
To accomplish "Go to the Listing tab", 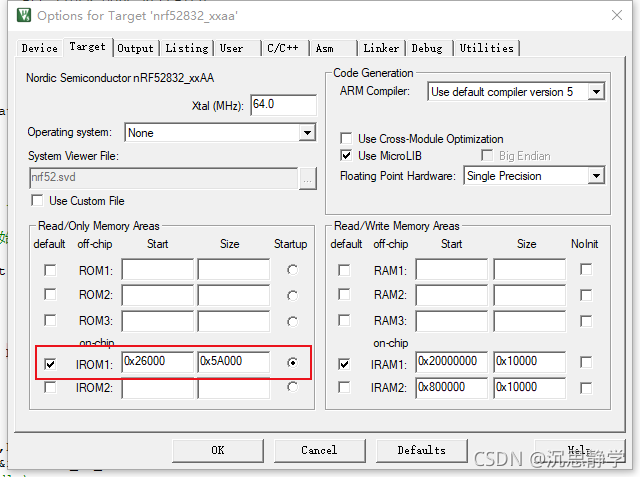I will pos(187,48).
